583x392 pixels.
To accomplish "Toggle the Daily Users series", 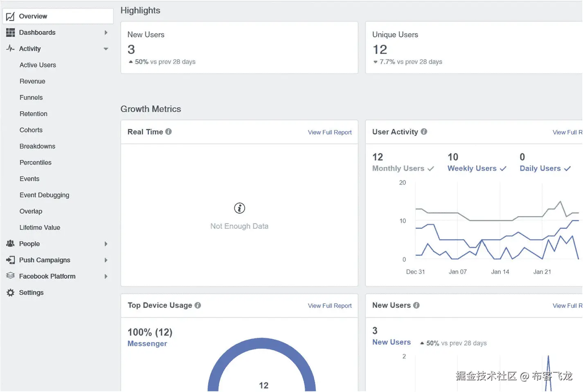I will point(545,168).
